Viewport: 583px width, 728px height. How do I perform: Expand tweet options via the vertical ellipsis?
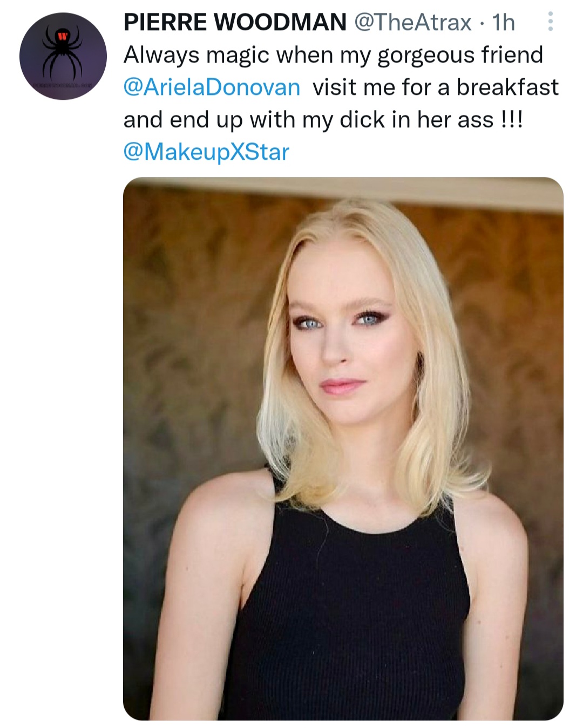[550, 22]
